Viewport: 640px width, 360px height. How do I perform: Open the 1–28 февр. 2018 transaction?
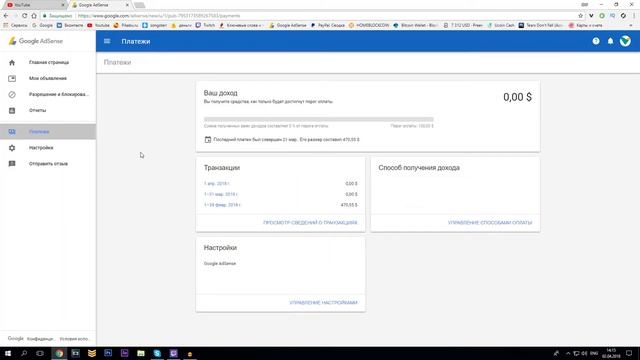click(222, 205)
